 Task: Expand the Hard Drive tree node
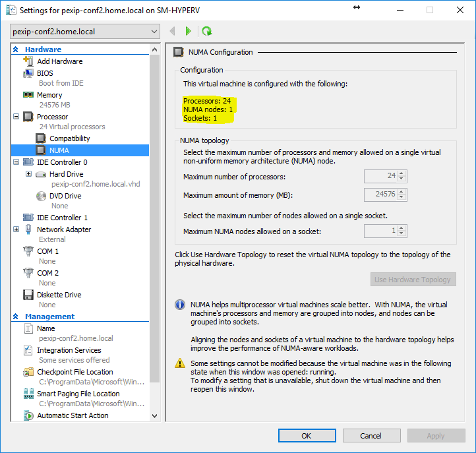pyautogui.click(x=28, y=174)
